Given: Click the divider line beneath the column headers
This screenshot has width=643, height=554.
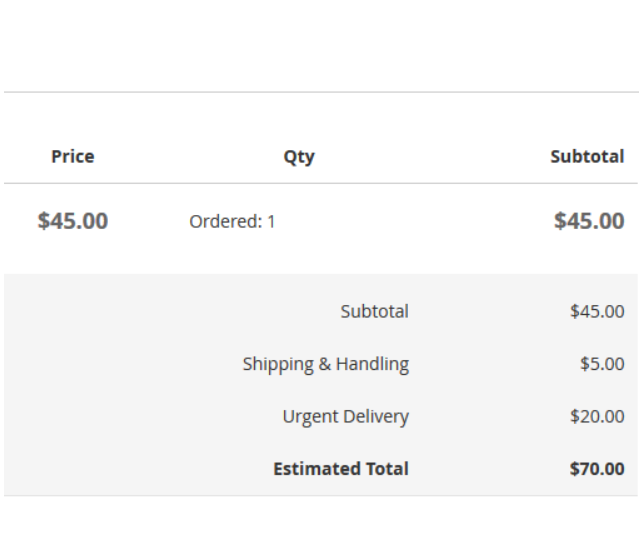Looking at the screenshot, I should [x=321, y=183].
